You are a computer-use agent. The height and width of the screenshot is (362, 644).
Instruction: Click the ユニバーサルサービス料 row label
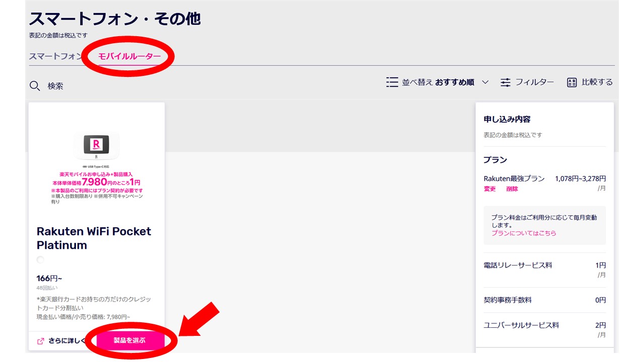(x=521, y=325)
